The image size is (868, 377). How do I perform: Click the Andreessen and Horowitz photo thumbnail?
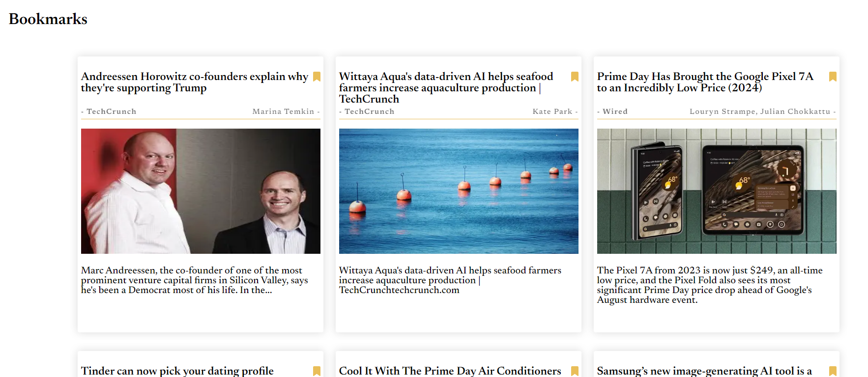[201, 191]
